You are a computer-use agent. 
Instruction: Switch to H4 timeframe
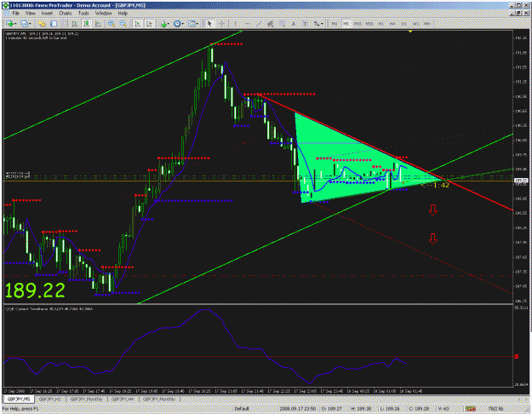point(392,24)
